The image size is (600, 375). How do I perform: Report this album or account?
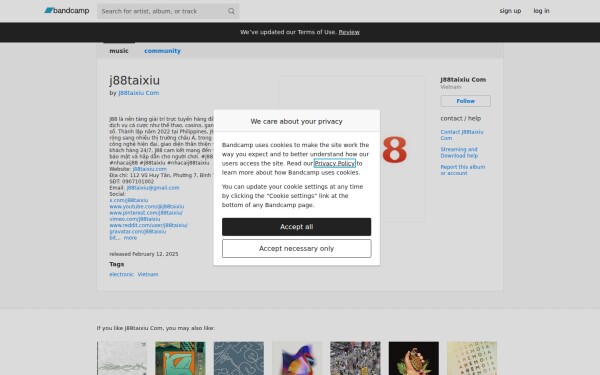463,170
